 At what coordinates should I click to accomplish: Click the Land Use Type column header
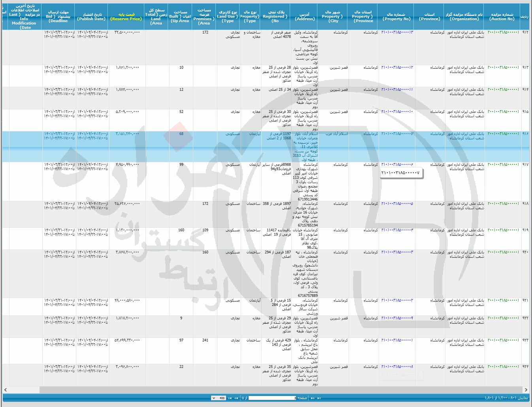(x=228, y=17)
